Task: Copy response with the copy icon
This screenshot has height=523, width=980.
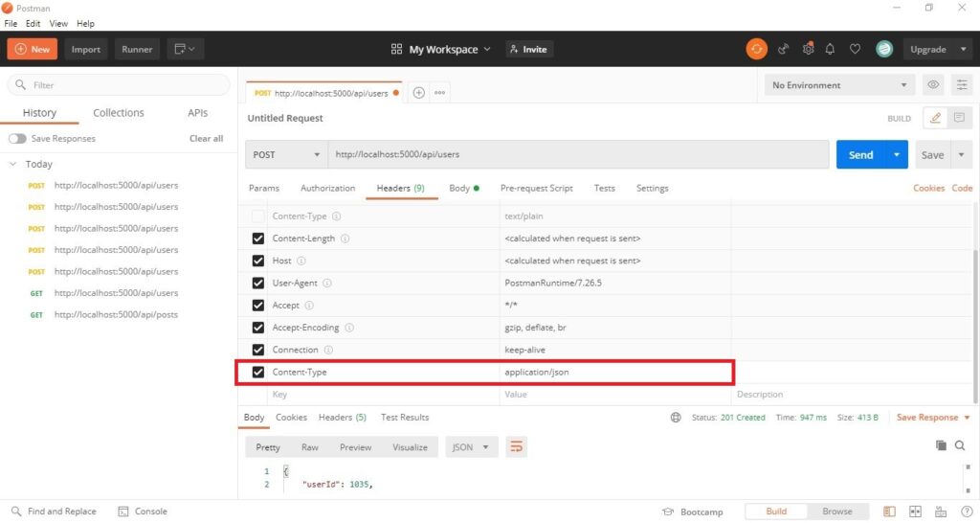Action: pos(941,445)
